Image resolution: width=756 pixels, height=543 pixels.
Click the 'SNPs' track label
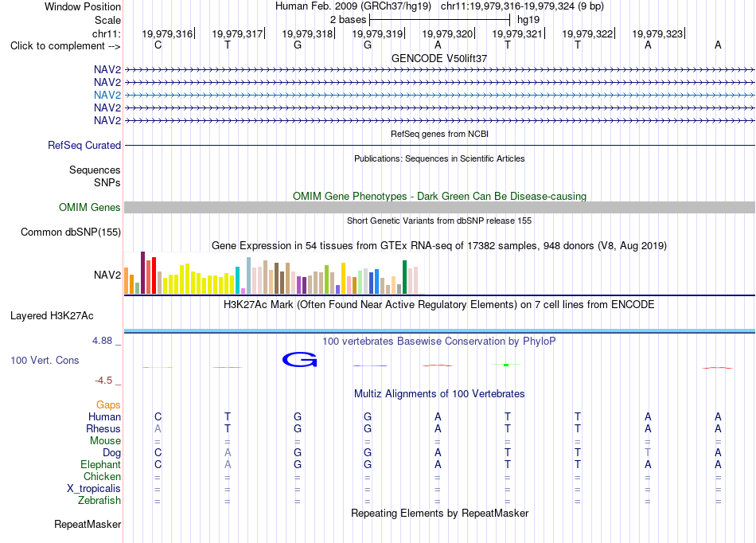(107, 183)
